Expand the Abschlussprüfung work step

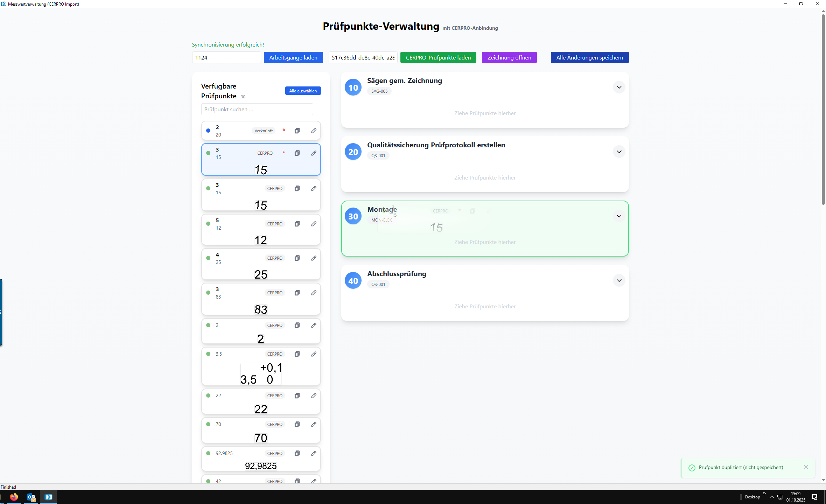pos(619,280)
